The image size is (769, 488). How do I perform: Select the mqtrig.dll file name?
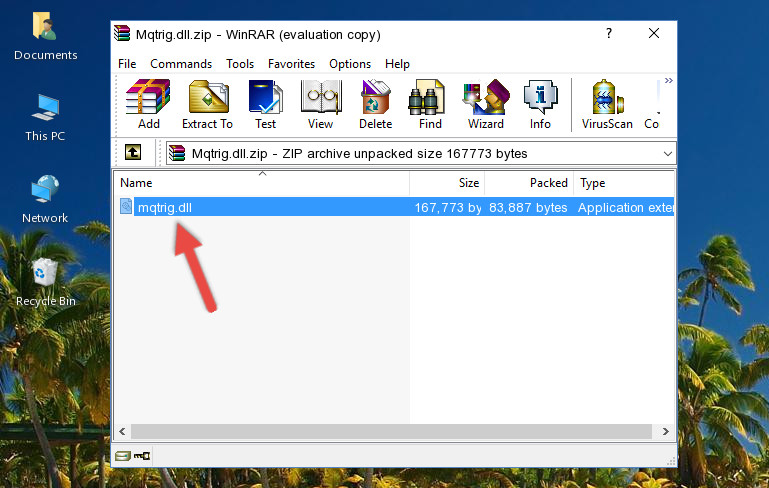(165, 207)
